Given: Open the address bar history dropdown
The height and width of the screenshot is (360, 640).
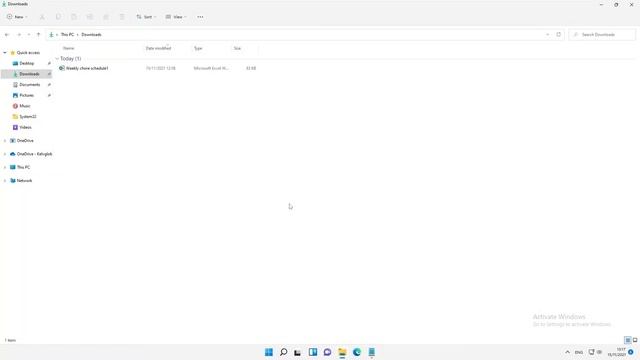Looking at the screenshot, I should [547, 35].
